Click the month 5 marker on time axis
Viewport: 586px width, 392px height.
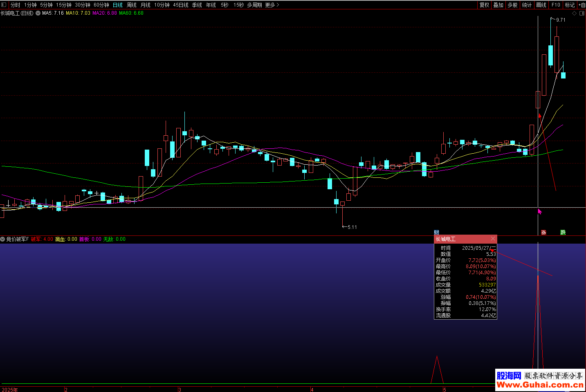445,390
